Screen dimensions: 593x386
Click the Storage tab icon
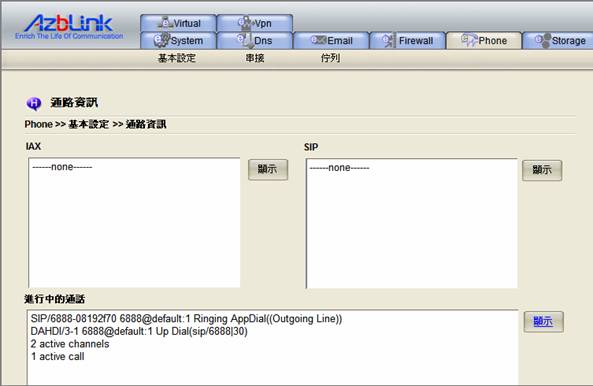click(543, 40)
